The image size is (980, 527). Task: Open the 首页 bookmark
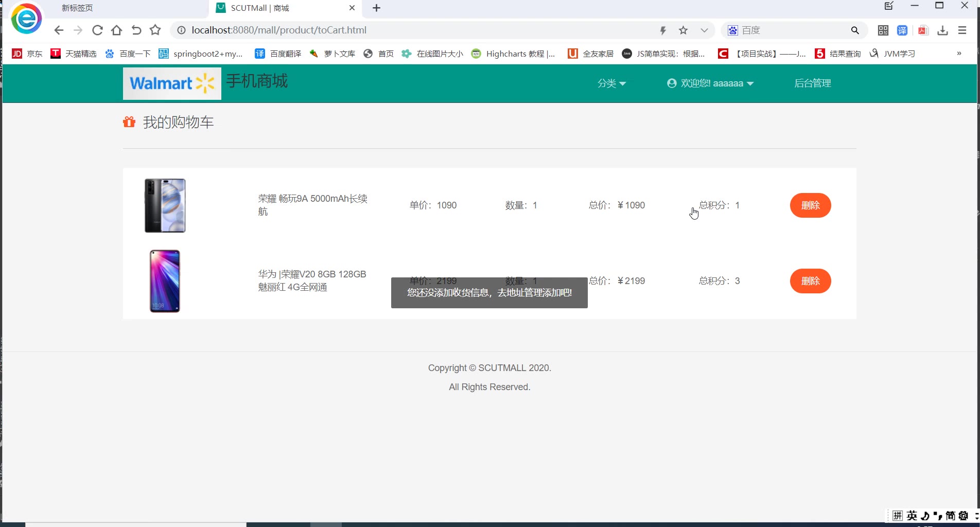[x=378, y=54]
